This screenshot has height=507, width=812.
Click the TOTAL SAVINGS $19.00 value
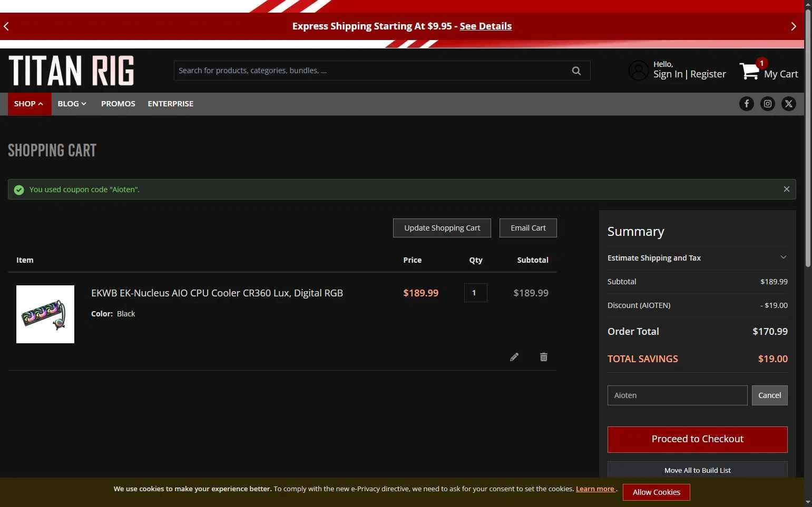pos(773,359)
